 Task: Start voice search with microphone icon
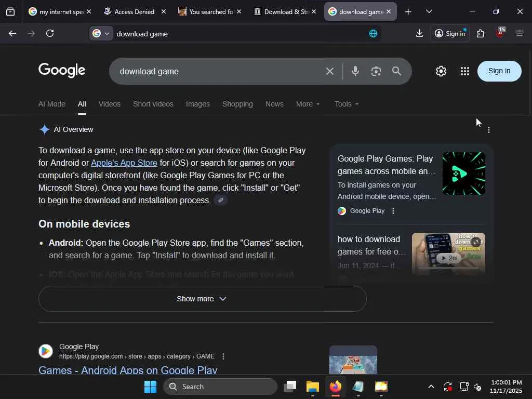pyautogui.click(x=355, y=71)
